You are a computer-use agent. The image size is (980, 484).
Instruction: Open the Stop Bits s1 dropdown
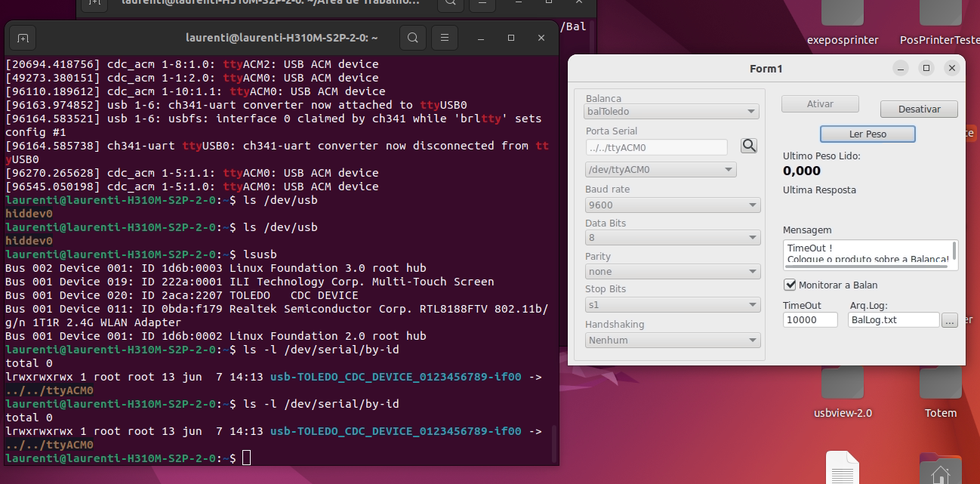point(672,305)
